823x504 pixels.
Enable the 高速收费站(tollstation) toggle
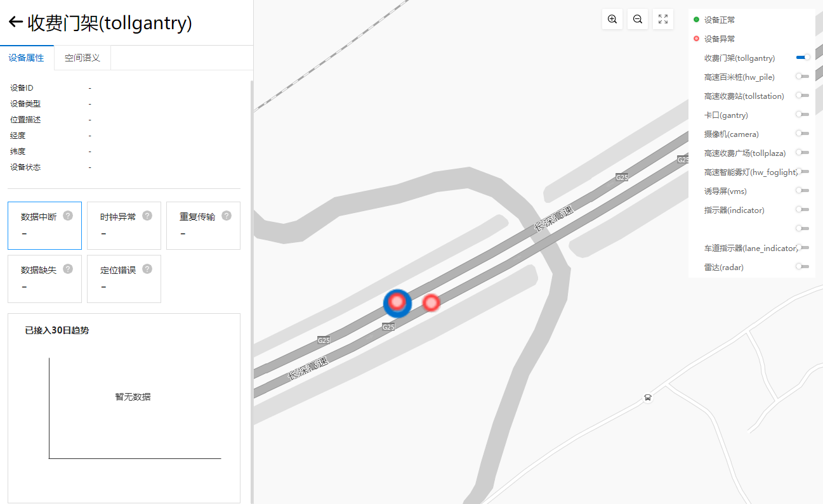coord(803,96)
